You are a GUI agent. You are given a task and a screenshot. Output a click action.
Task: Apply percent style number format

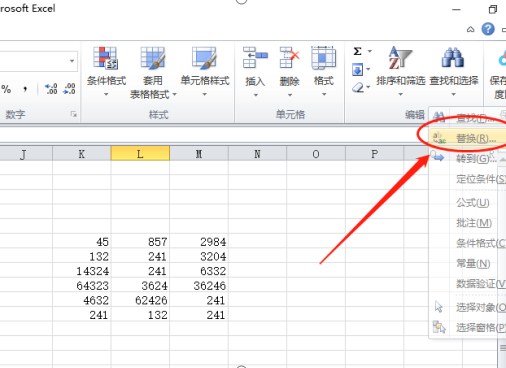(x=6, y=89)
